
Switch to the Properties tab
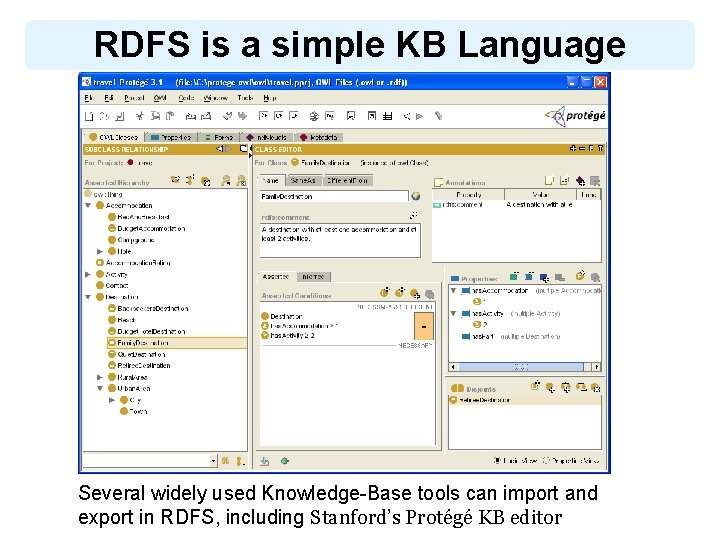171,137
